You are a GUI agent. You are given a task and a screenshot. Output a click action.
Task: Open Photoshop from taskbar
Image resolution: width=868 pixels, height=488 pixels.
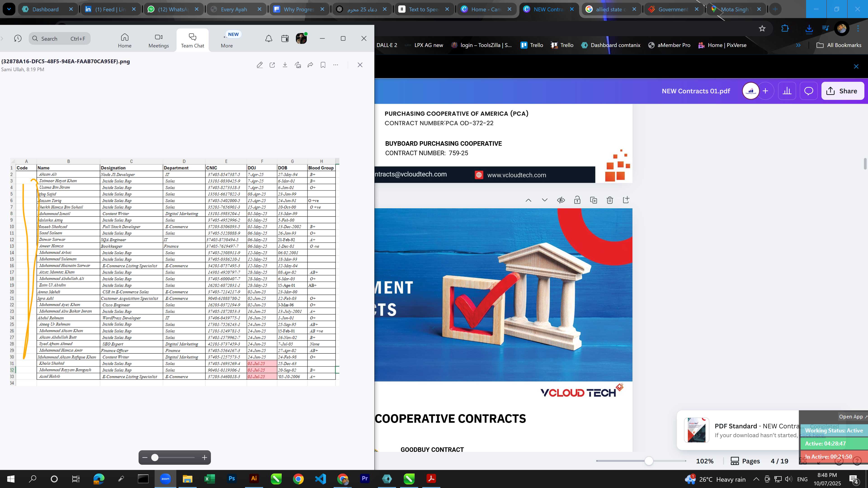pos(232,479)
